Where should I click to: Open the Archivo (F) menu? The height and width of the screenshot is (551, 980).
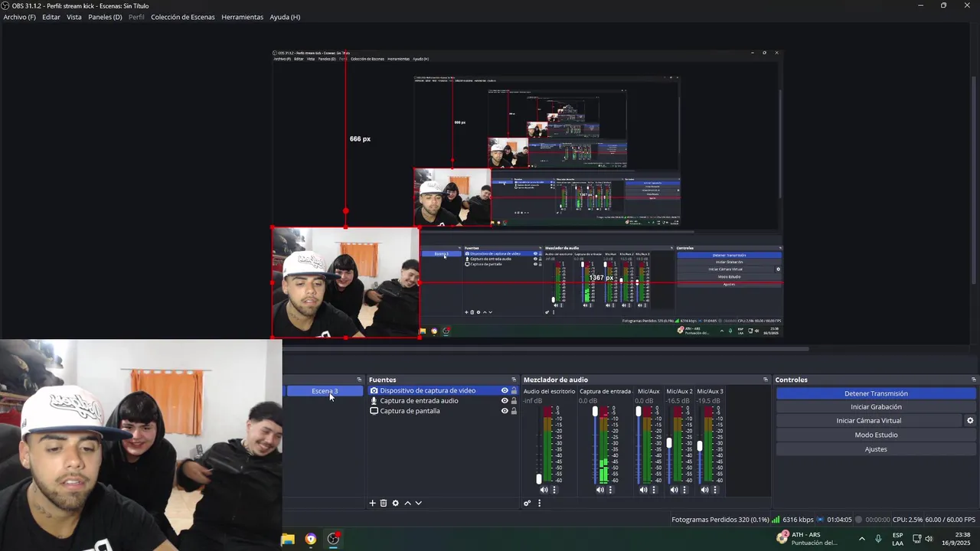point(19,17)
